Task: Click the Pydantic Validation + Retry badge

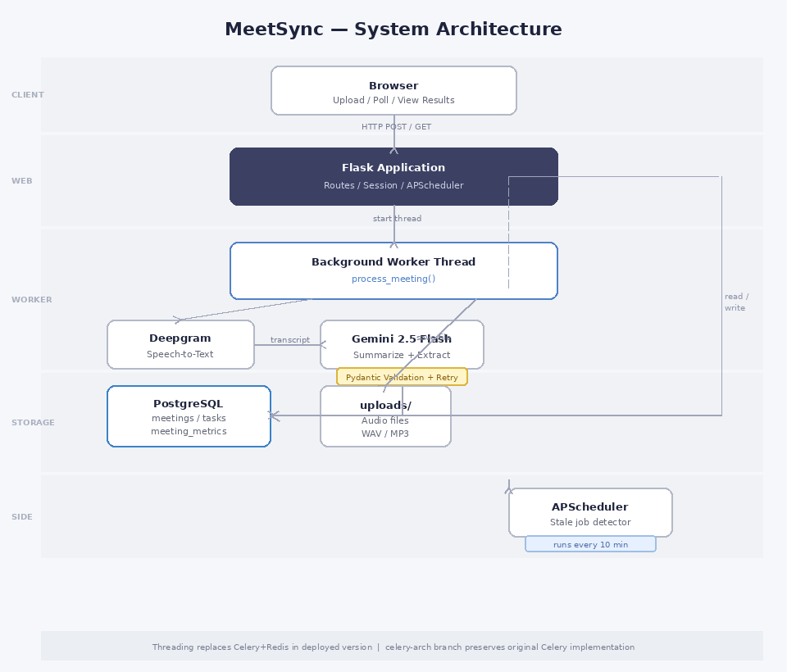Action: (402, 376)
